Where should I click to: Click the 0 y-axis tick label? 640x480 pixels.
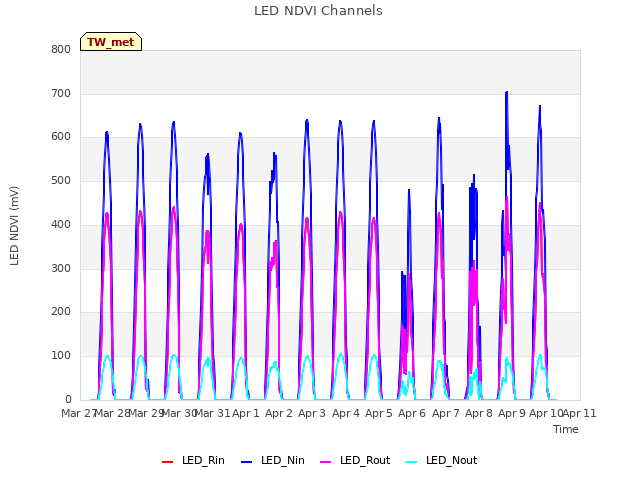[68, 399]
